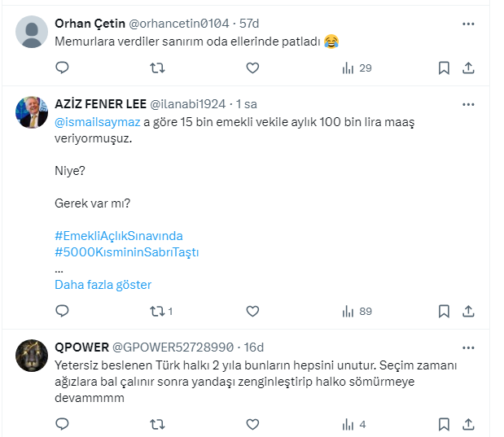The image size is (504, 437).
Task: Like the AZİZ FENER LEE tweet
Action: pyautogui.click(x=252, y=311)
